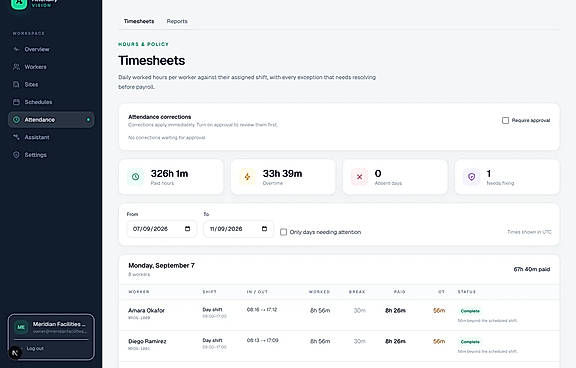Click the WORKER column header
Image resolution: width=576 pixels, height=368 pixels.
click(x=139, y=292)
